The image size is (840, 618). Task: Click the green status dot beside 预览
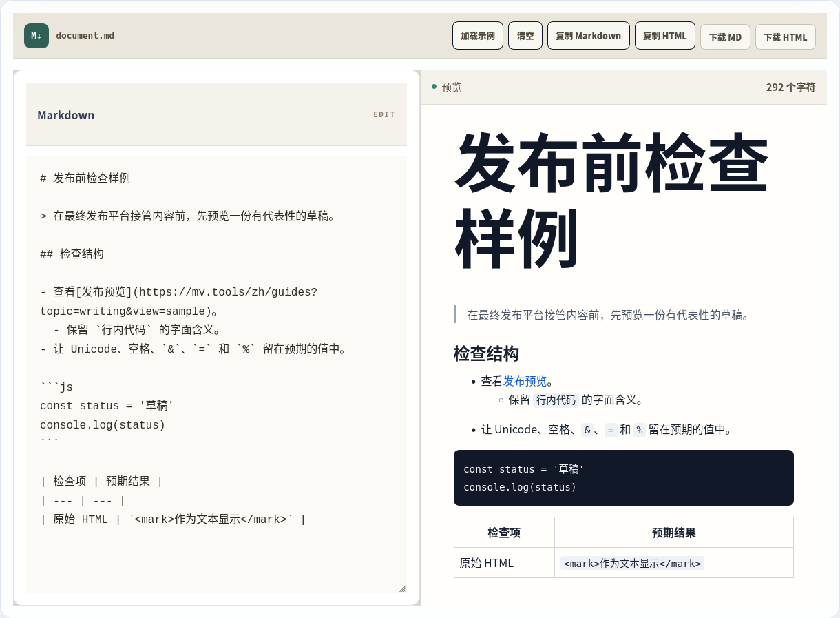coord(434,87)
